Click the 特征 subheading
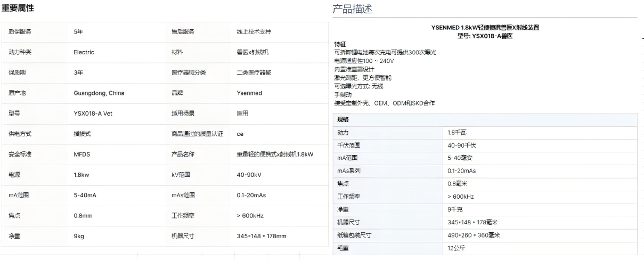This screenshot has height=260, width=644. point(340,44)
